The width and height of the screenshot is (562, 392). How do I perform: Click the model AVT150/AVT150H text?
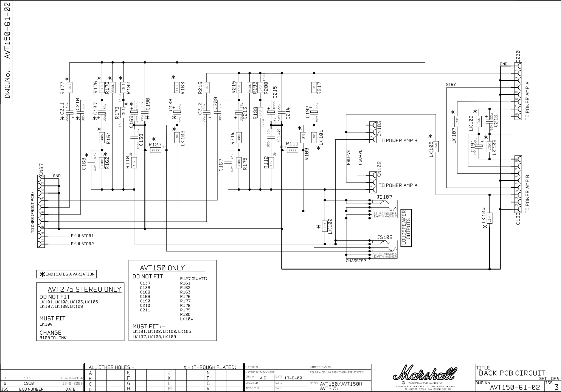click(x=341, y=384)
